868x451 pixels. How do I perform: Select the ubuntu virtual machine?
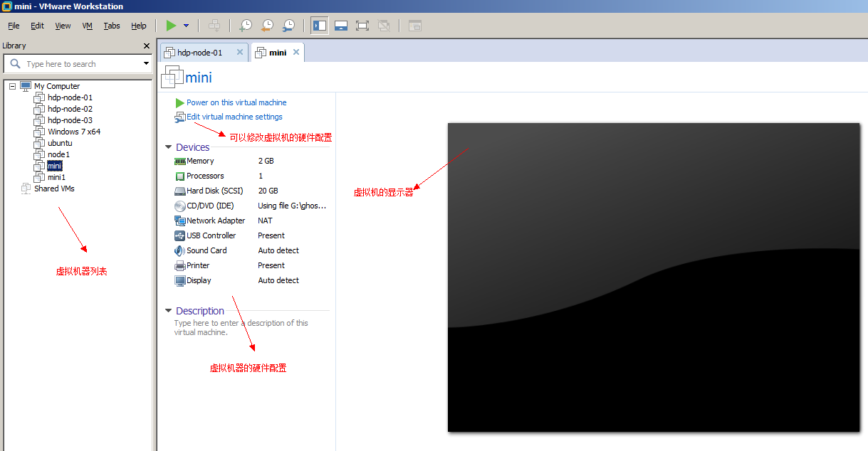(60, 143)
